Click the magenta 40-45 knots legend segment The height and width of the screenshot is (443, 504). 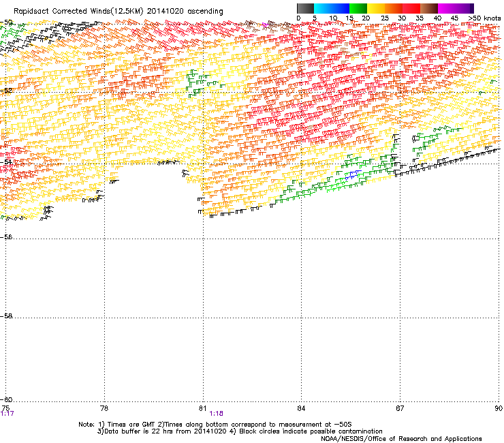point(447,8)
